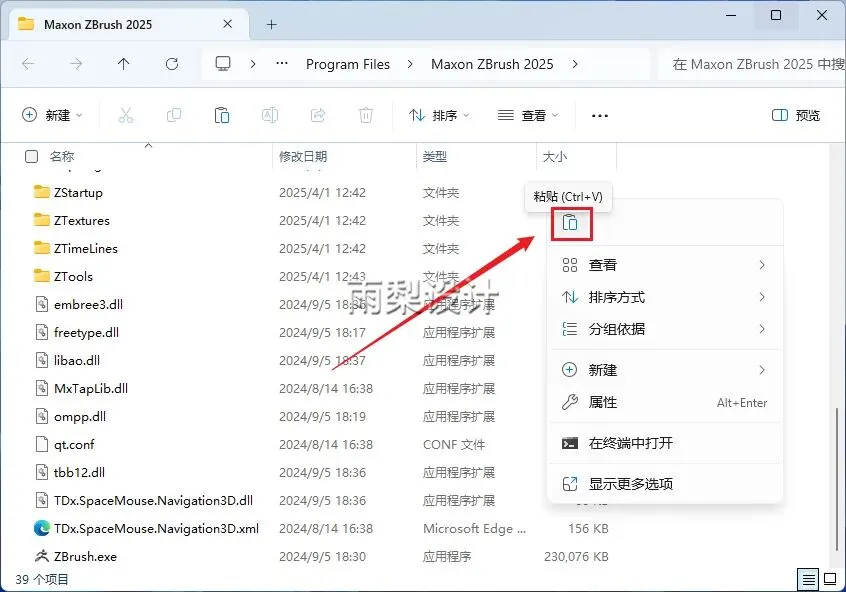Select the MxTapLib.dll file name
846x592 pixels.
tap(91, 389)
